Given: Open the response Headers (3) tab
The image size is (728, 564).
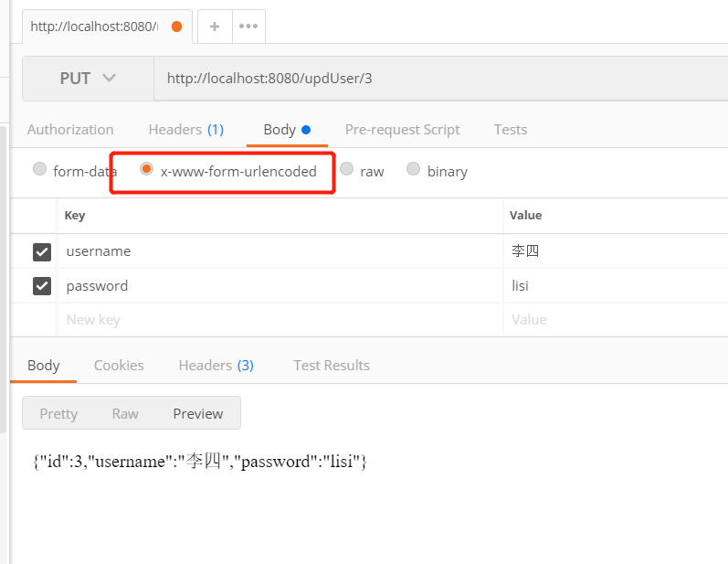Looking at the screenshot, I should (216, 366).
